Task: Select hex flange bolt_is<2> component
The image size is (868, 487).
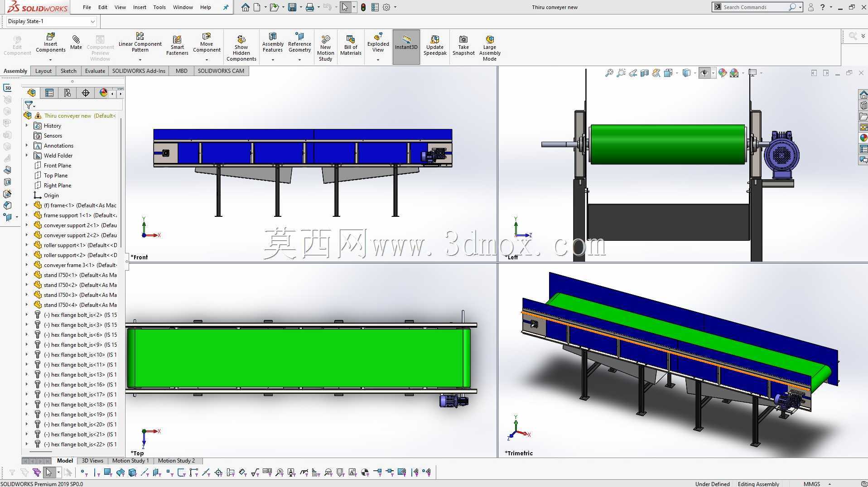Action: [76, 315]
